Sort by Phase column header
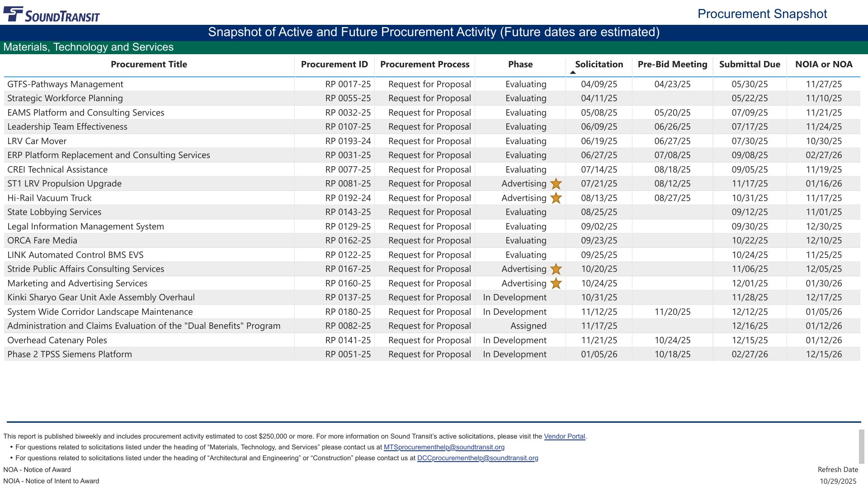The image size is (868, 495). (520, 65)
